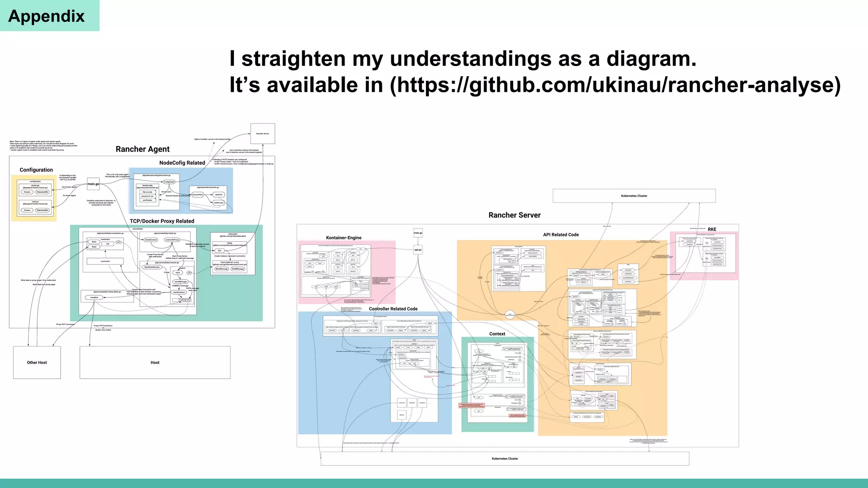Open the github.com/ukinau/rancher-analyse URL text
The height and width of the screenshot is (488, 868).
click(618, 84)
